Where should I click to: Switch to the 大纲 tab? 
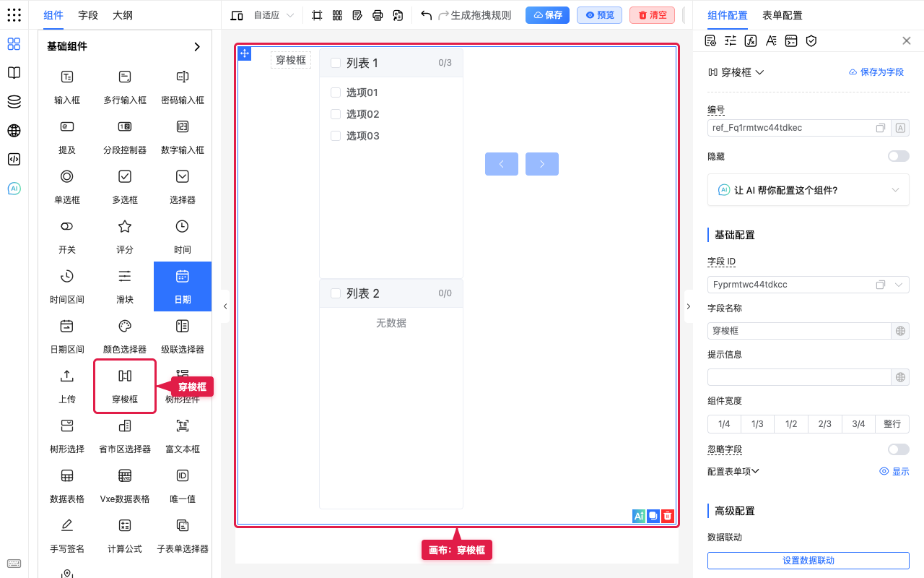coord(123,15)
